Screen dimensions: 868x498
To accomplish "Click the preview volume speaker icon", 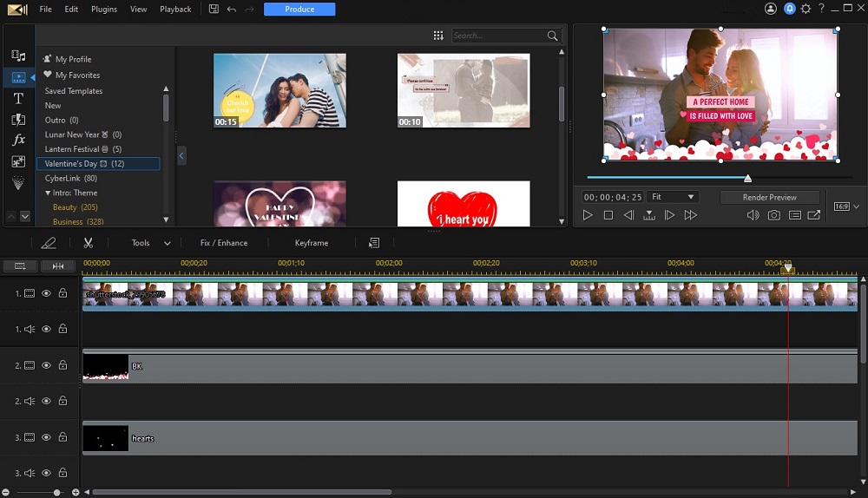I will tap(753, 215).
